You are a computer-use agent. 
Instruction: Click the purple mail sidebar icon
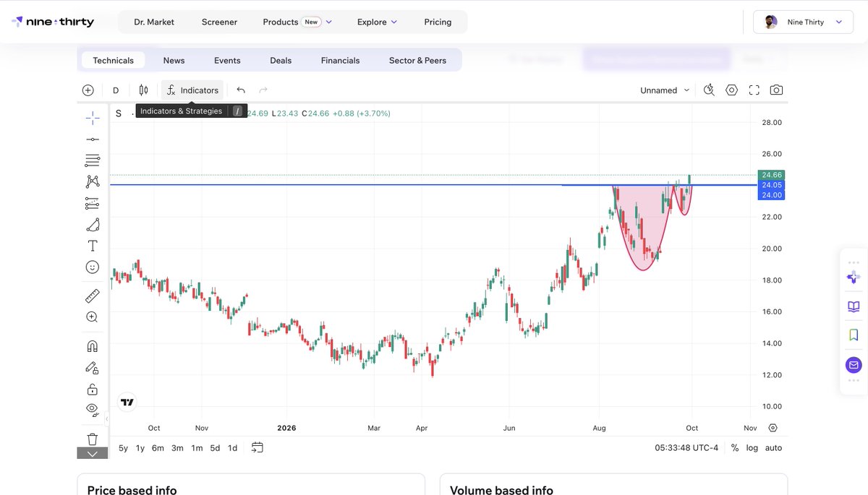click(854, 365)
